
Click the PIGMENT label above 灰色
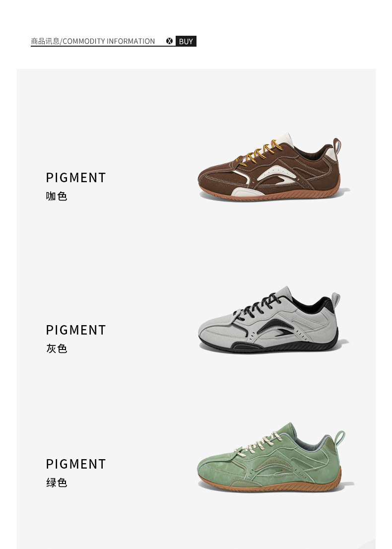(x=76, y=330)
